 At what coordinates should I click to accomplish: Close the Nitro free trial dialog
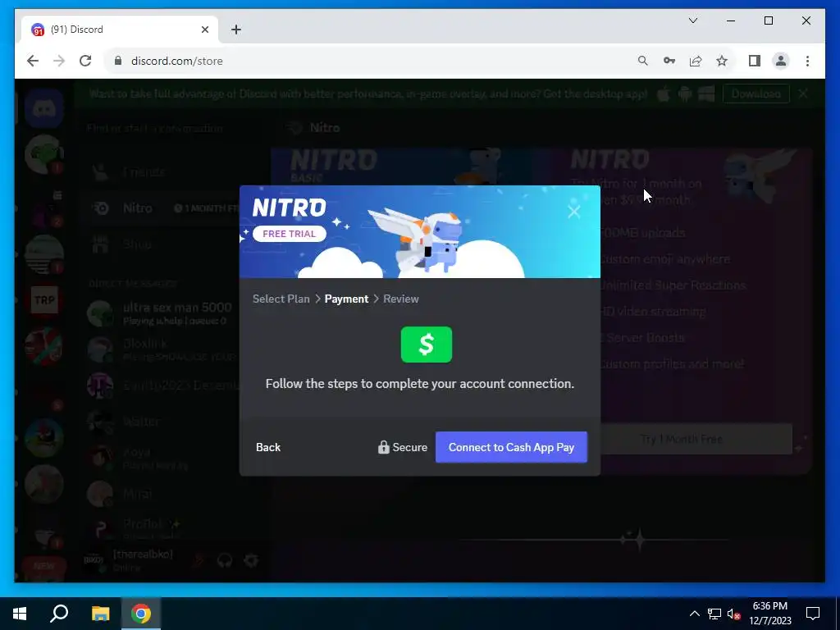(573, 212)
